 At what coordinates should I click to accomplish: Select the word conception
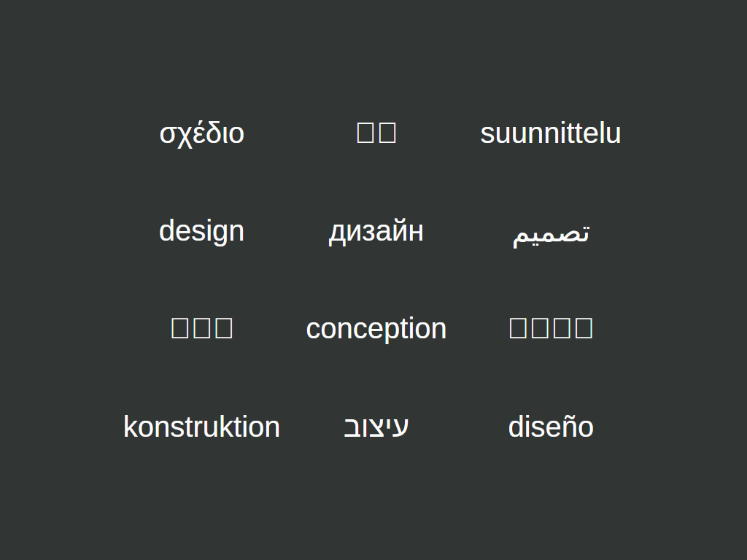[x=376, y=329]
